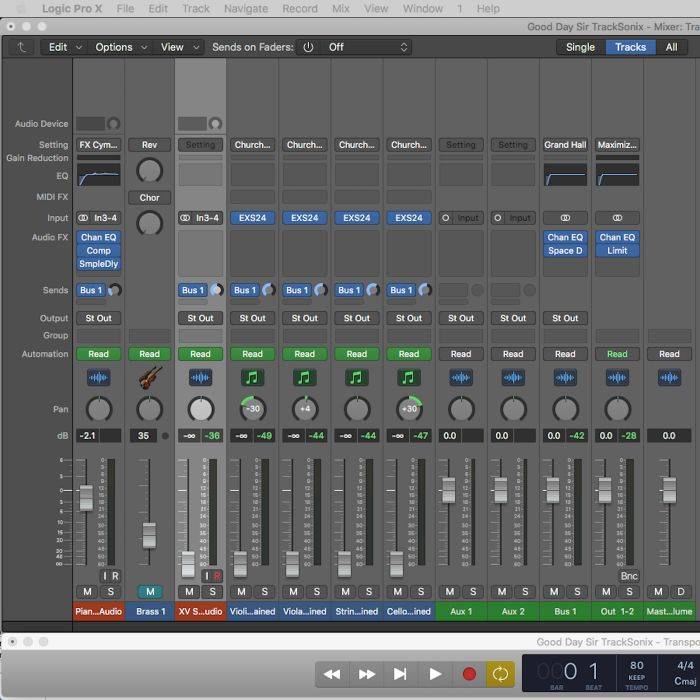Solo the Violi...ained channel
This screenshot has height=700, width=700.
click(x=264, y=592)
